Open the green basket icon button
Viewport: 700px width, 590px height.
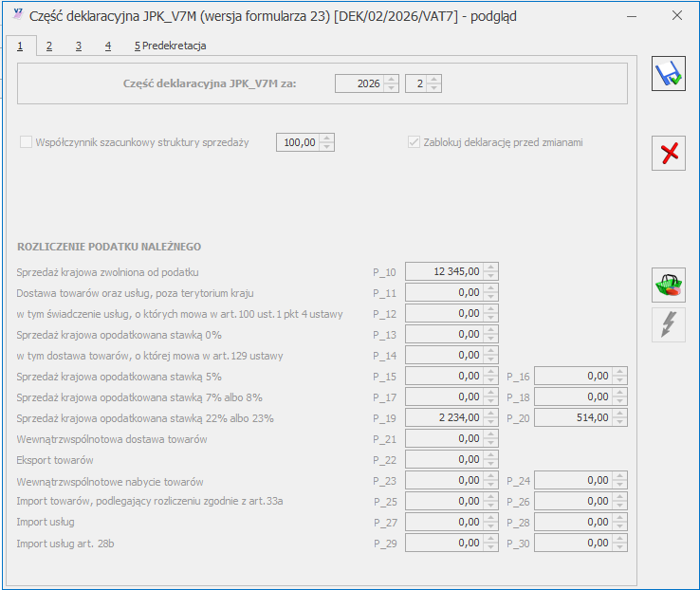click(668, 286)
